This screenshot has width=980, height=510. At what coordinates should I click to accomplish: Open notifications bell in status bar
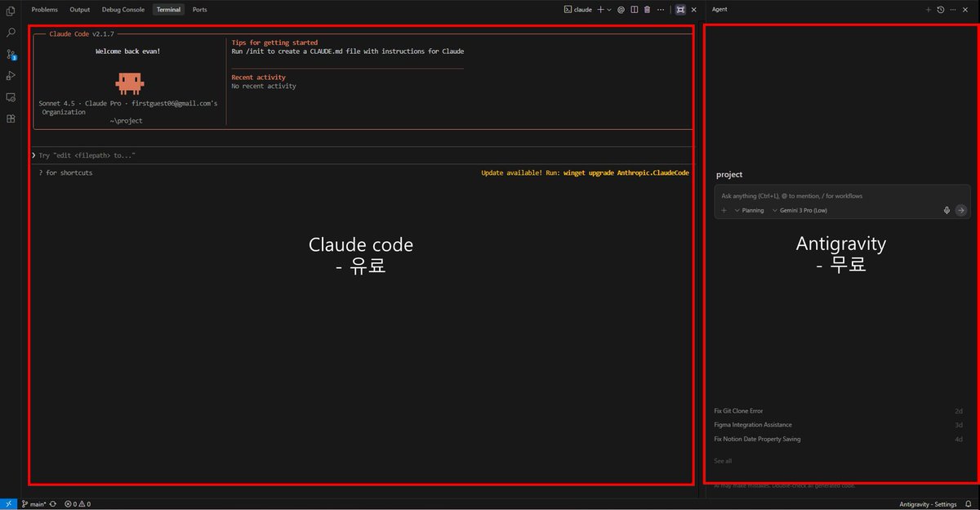(x=969, y=504)
